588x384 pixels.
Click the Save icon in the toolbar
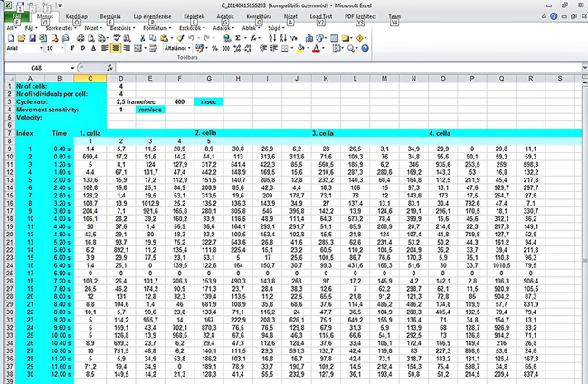coord(31,39)
